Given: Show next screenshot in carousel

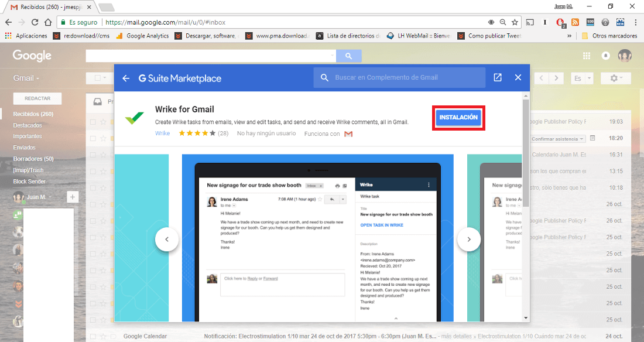Looking at the screenshot, I should point(469,240).
